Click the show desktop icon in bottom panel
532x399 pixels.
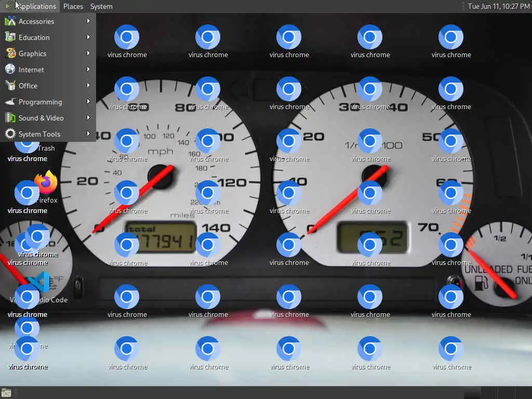coord(6,393)
